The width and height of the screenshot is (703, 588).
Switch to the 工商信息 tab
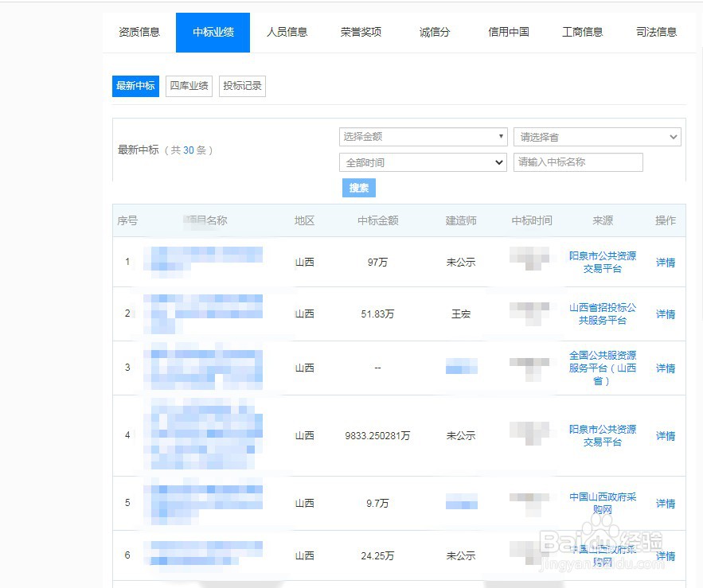coord(583,33)
